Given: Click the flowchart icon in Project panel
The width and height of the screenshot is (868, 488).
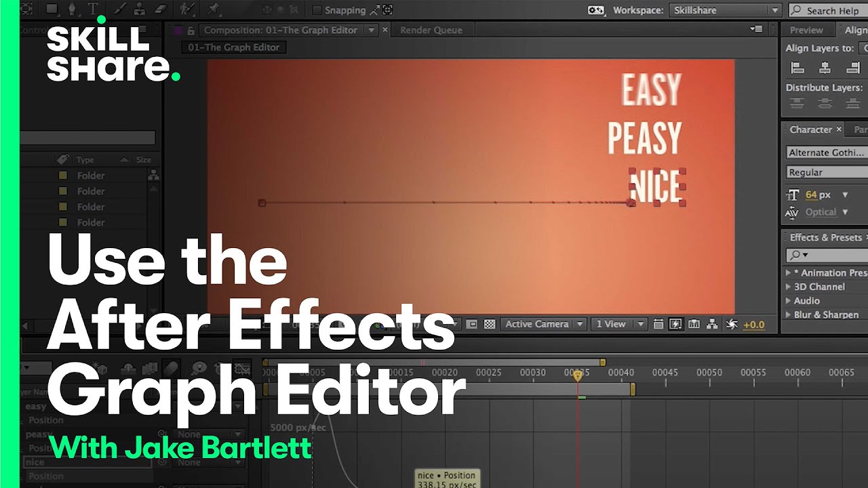Looking at the screenshot, I should pyautogui.click(x=153, y=175).
